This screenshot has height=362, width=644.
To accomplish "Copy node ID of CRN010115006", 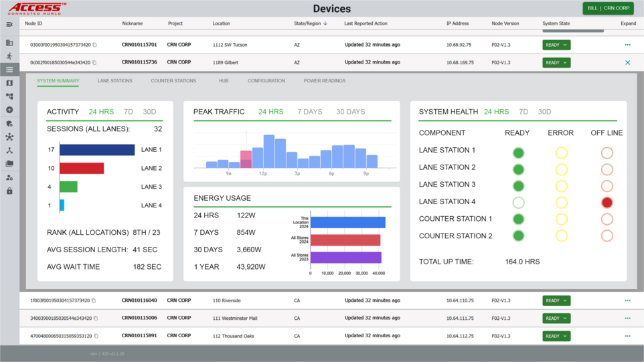I will (x=96, y=319).
